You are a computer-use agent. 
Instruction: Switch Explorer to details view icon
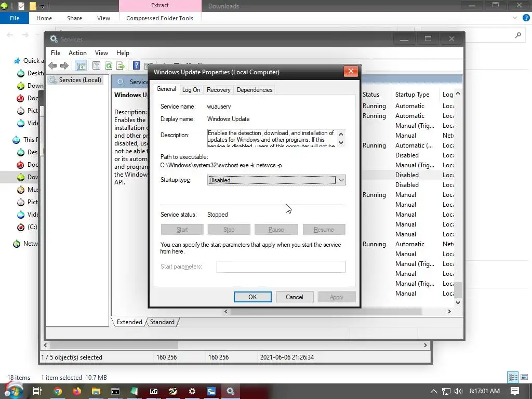(513, 377)
